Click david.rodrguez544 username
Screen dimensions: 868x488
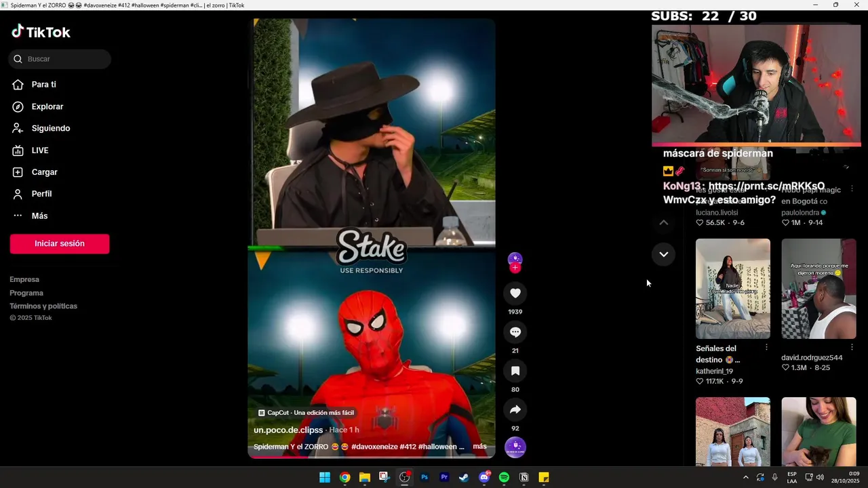tap(812, 358)
